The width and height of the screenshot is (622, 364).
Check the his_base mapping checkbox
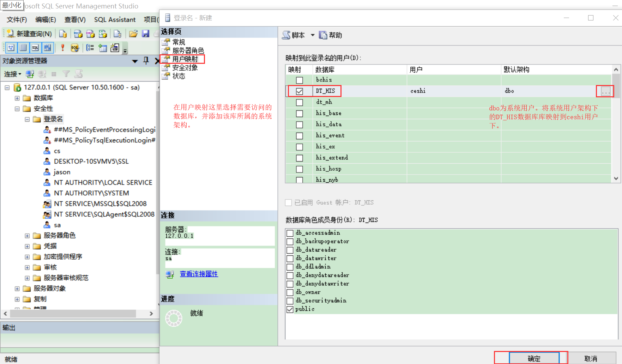(300, 114)
